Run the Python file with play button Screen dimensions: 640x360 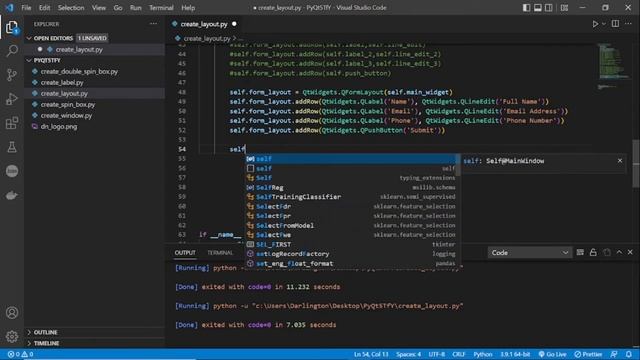[x=595, y=24]
